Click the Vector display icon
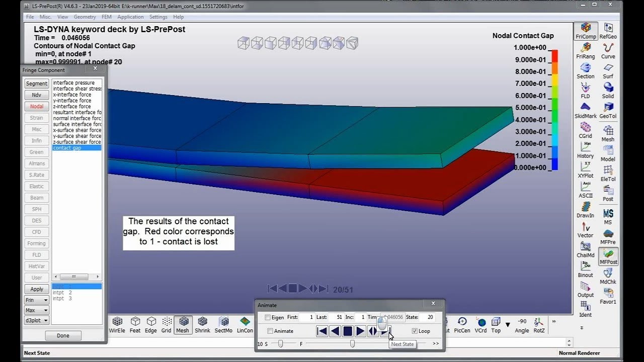The width and height of the screenshot is (644, 362). point(586,229)
